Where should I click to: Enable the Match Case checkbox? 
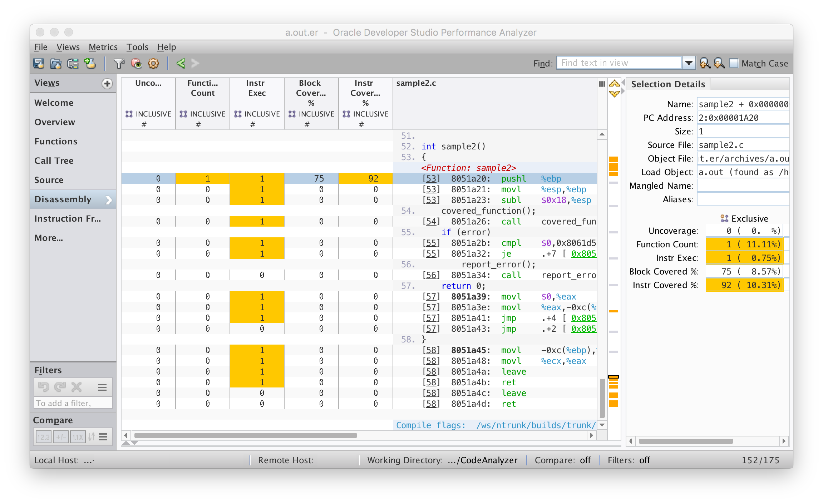point(734,63)
